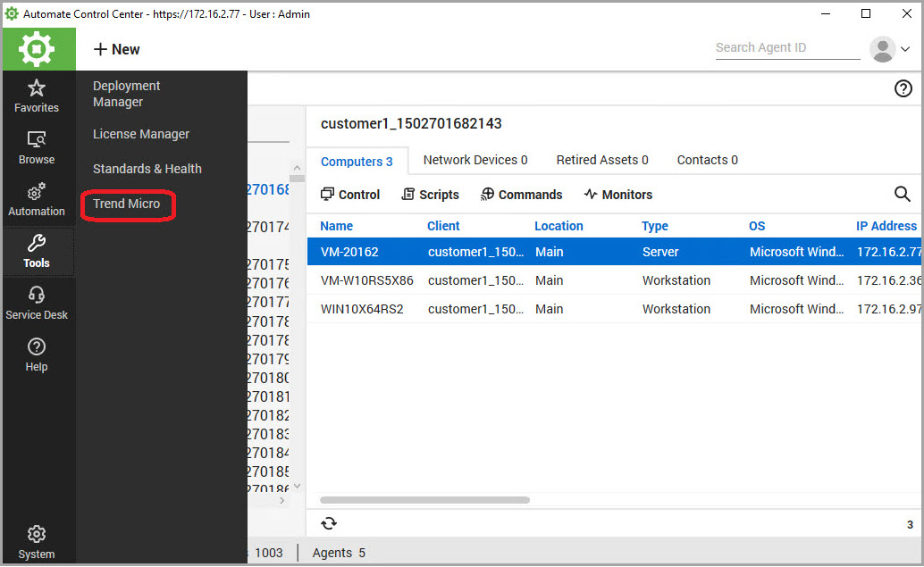Open the help question mark icon
Image resolution: width=924 pixels, height=567 pixels.
(903, 88)
